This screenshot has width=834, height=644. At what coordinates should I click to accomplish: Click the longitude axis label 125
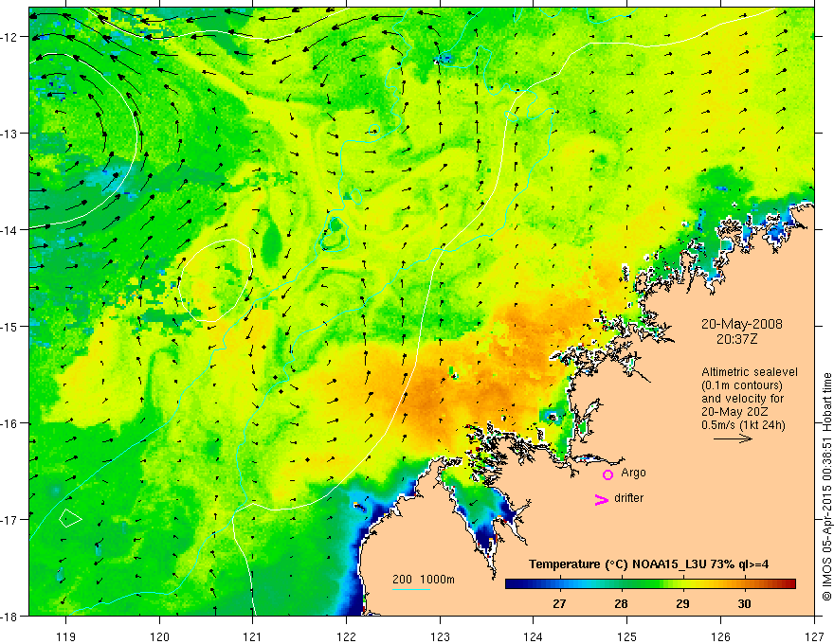[x=627, y=636]
